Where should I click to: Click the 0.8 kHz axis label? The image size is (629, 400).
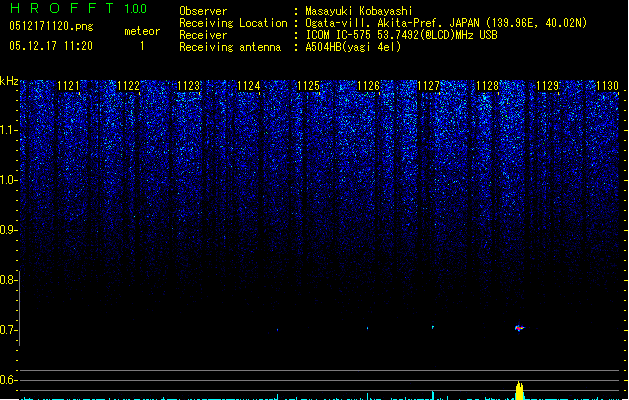tap(8, 280)
